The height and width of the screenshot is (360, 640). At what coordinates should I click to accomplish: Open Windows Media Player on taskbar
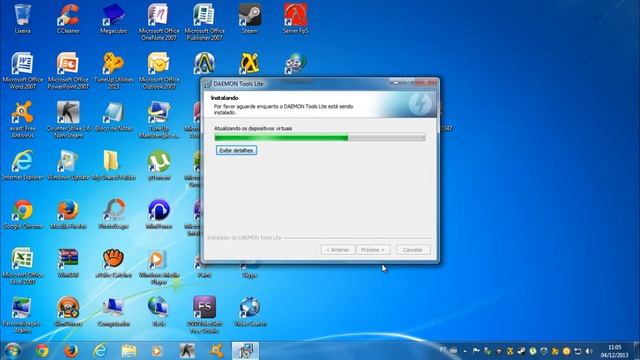157,351
